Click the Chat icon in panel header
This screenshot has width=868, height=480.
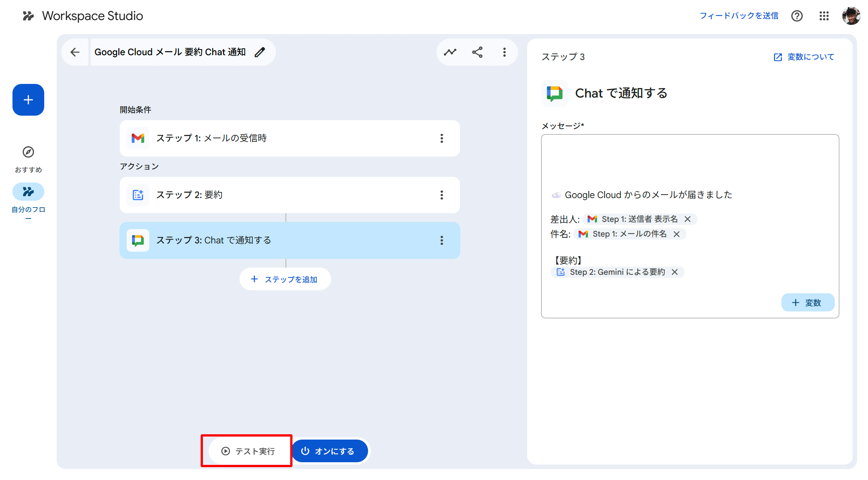pos(555,93)
